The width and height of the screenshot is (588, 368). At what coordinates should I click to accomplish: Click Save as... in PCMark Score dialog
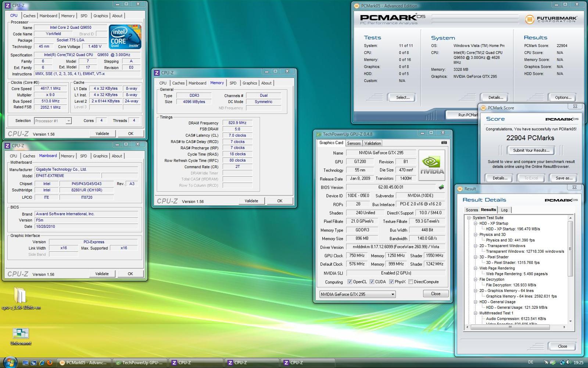click(x=564, y=178)
